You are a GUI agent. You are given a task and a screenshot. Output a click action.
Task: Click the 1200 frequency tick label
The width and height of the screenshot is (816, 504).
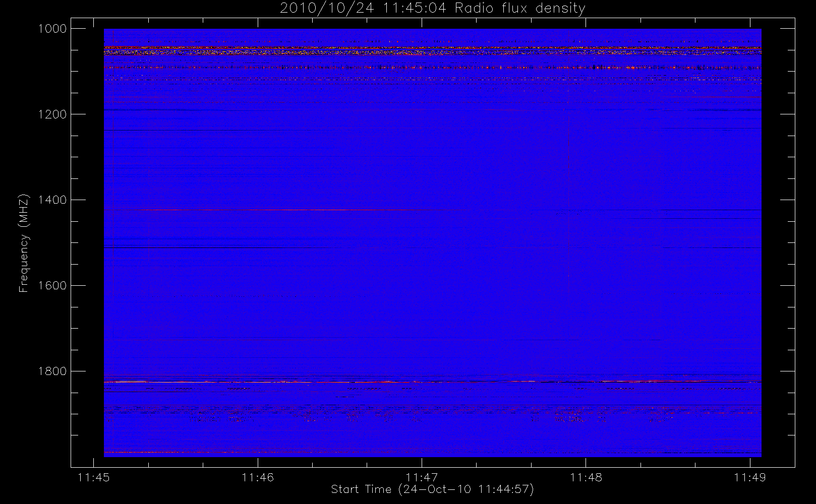pyautogui.click(x=53, y=114)
